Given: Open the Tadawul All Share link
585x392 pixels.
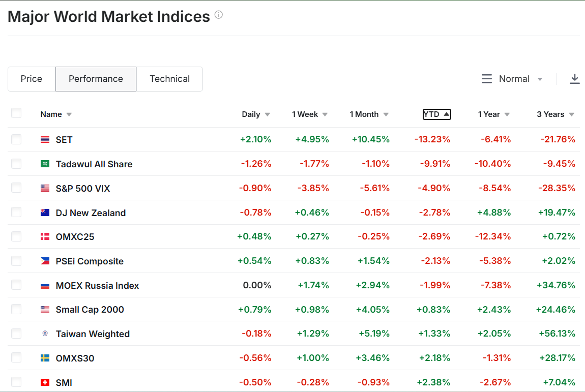Looking at the screenshot, I should point(94,164).
